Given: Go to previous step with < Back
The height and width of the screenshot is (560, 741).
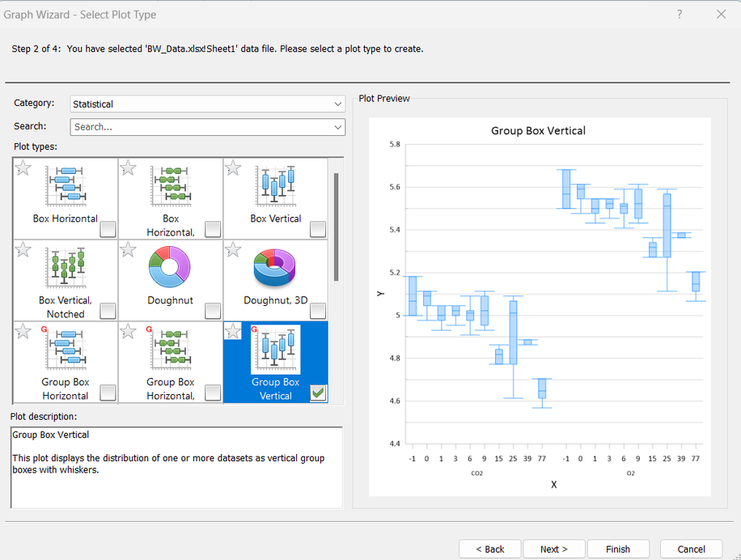Looking at the screenshot, I should pyautogui.click(x=489, y=549).
